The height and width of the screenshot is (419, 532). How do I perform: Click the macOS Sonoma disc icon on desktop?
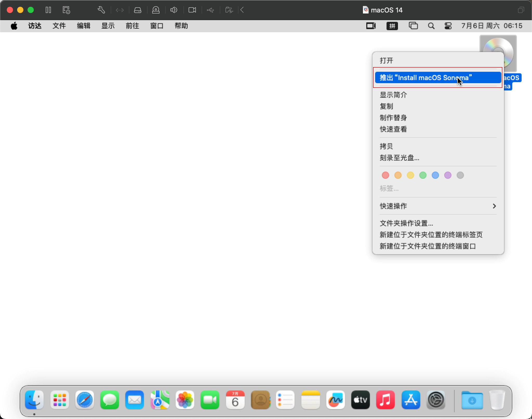tap(498, 53)
